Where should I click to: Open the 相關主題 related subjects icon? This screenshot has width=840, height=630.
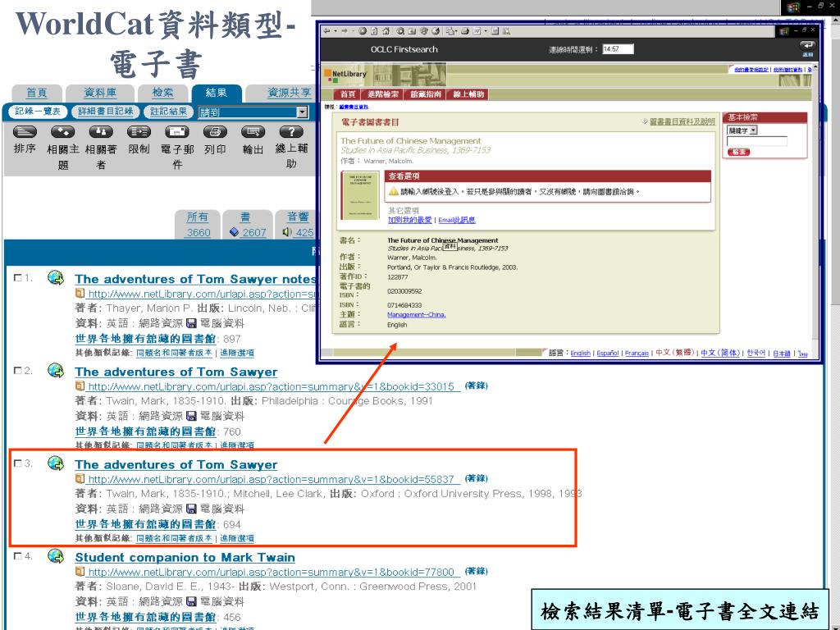(x=62, y=132)
